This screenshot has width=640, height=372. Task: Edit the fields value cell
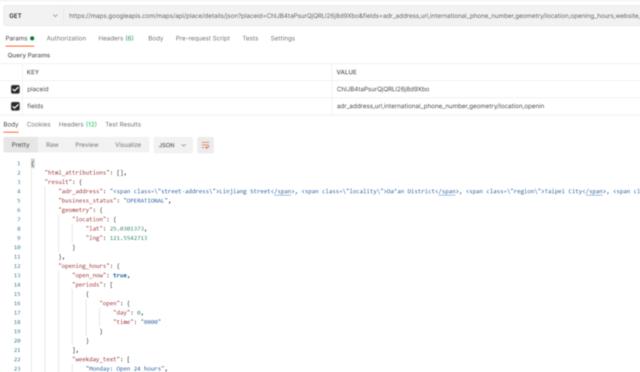[486, 106]
